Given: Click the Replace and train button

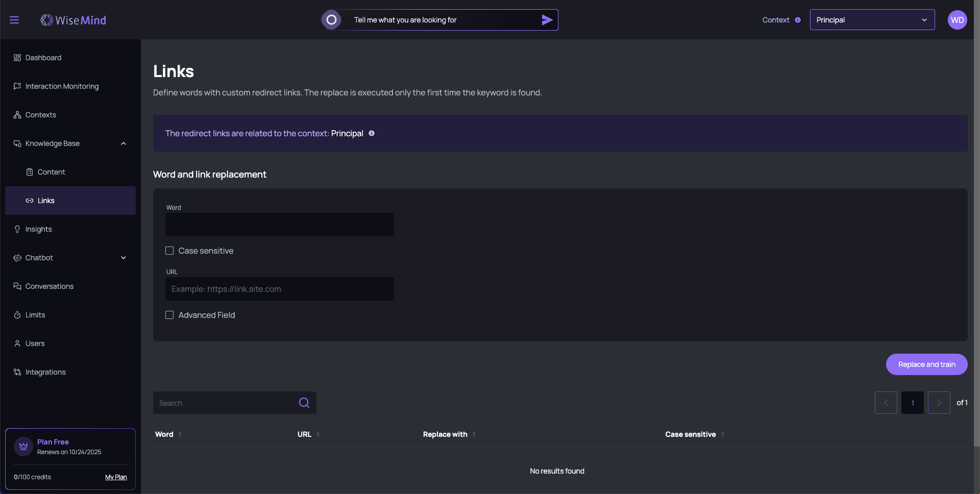Looking at the screenshot, I should (x=926, y=364).
